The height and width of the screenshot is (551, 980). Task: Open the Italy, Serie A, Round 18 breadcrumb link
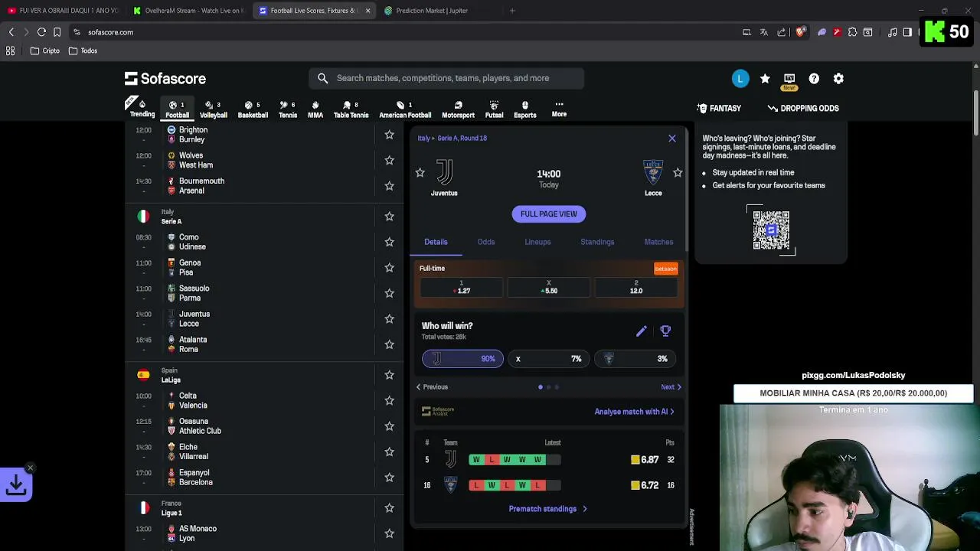452,139
